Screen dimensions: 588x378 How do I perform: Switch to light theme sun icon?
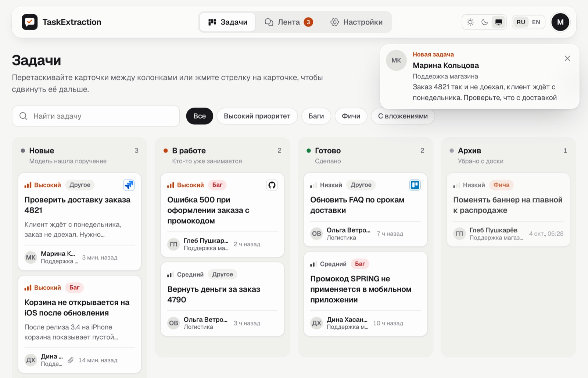click(x=470, y=22)
